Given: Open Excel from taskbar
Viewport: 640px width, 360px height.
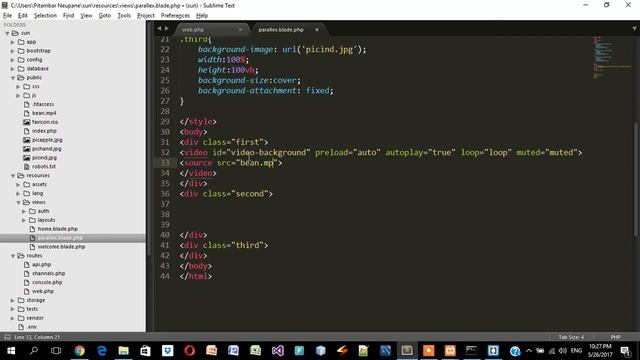Looking at the screenshot, I should pyautogui.click(x=256, y=351).
